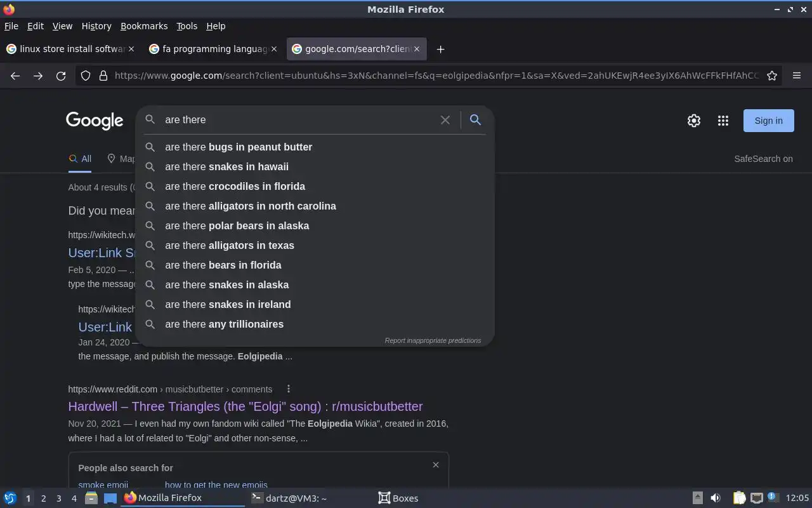Open the Bookmarks menu
Image resolution: width=812 pixels, height=508 pixels.
(x=144, y=26)
